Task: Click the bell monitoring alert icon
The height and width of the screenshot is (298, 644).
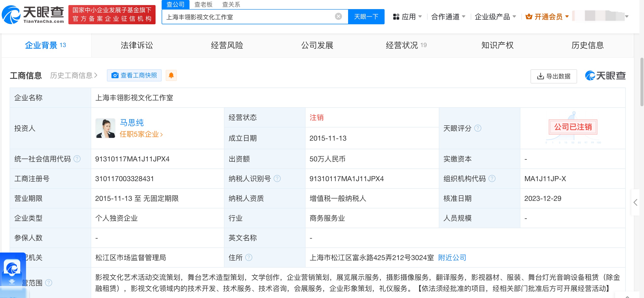Action: pyautogui.click(x=171, y=75)
